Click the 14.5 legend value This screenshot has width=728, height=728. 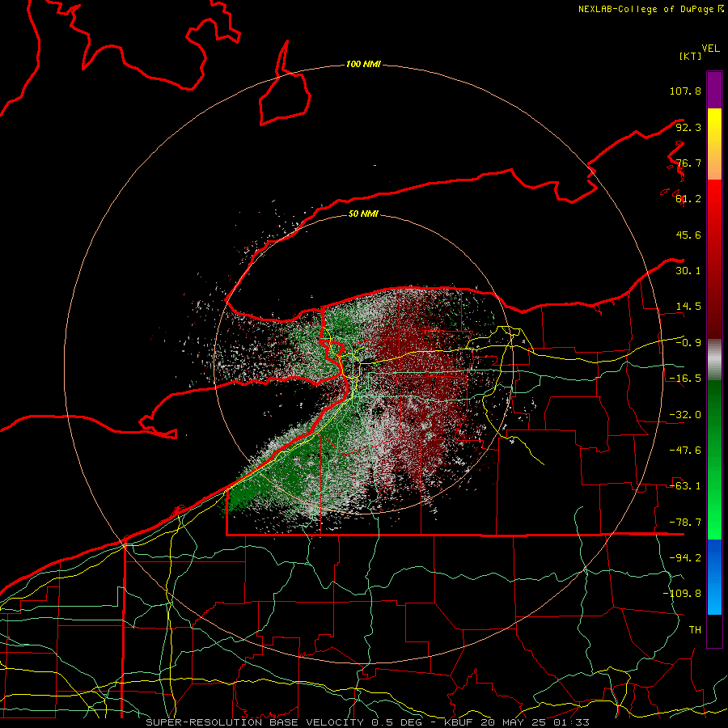click(x=688, y=307)
